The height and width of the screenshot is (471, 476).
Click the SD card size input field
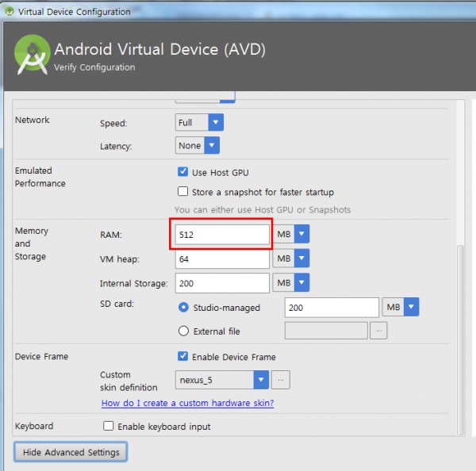tap(332, 308)
